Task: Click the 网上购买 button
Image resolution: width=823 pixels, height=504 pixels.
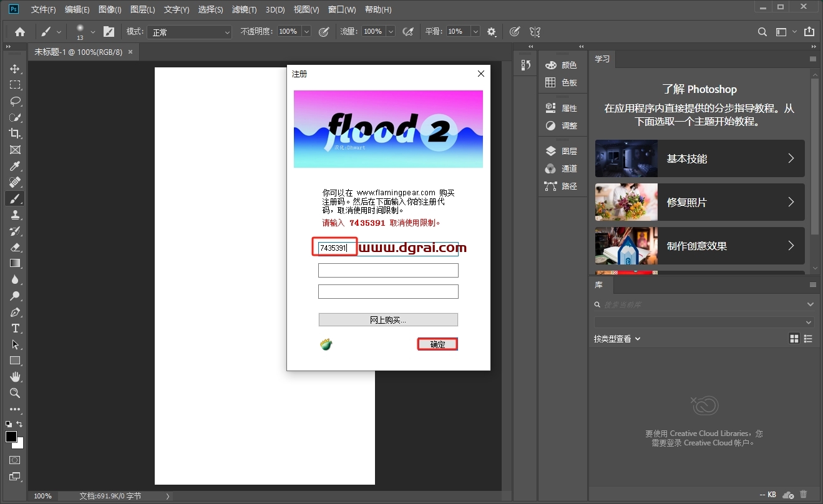Action: pos(388,320)
